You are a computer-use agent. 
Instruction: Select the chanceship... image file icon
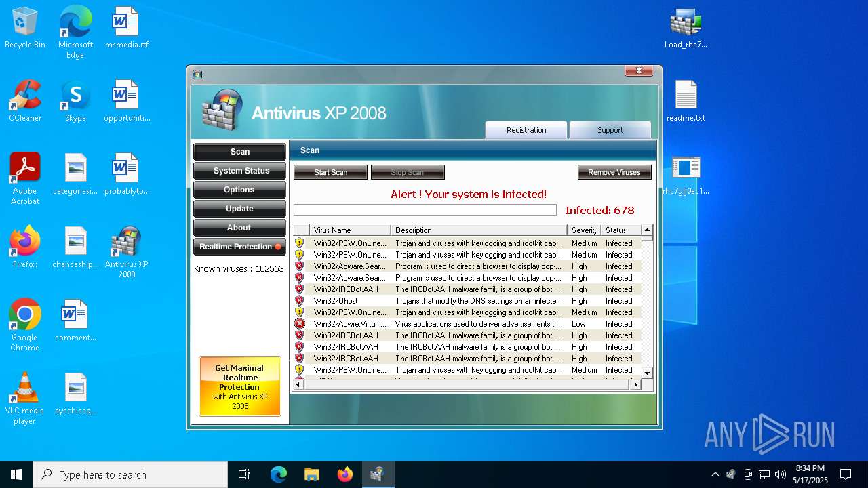pyautogui.click(x=75, y=247)
